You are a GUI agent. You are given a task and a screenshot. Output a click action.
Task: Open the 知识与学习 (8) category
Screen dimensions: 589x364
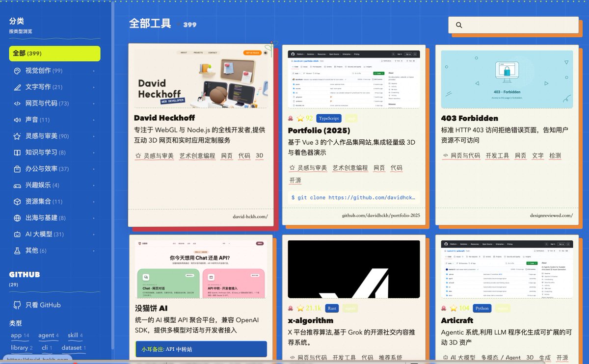(x=54, y=153)
